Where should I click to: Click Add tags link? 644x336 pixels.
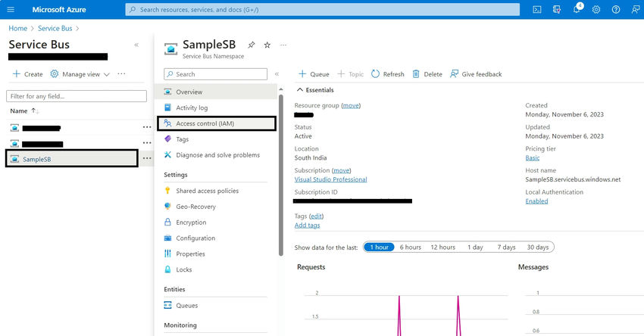307,226
